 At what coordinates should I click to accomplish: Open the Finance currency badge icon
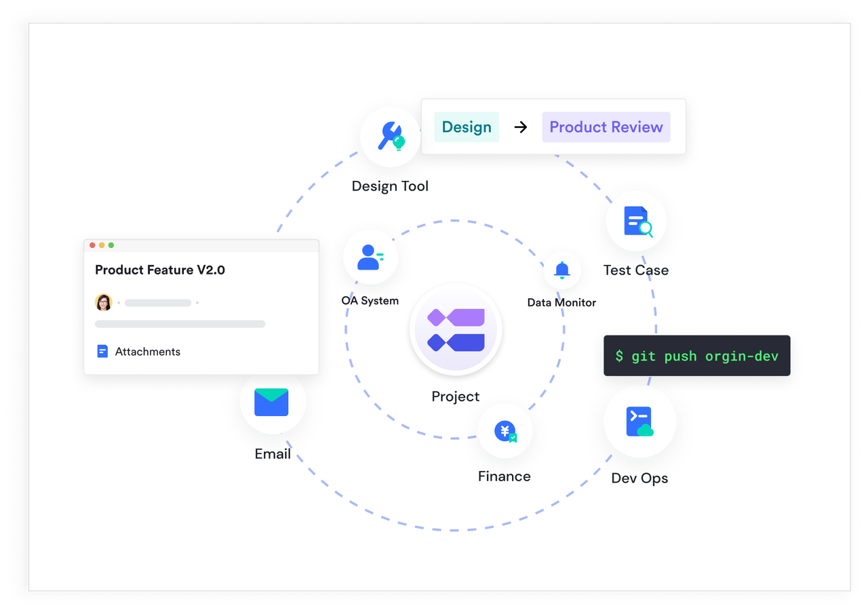505,430
